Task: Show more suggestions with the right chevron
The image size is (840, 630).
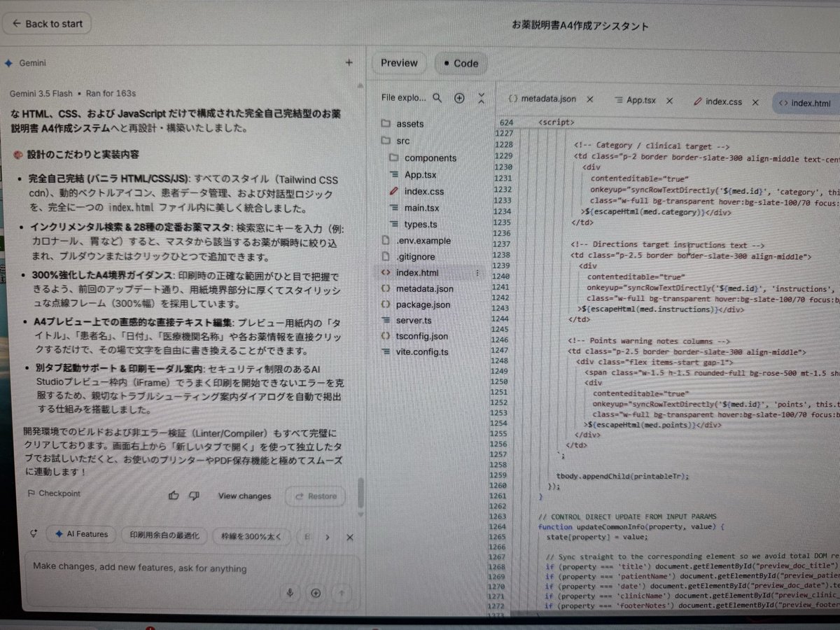Action: [327, 538]
